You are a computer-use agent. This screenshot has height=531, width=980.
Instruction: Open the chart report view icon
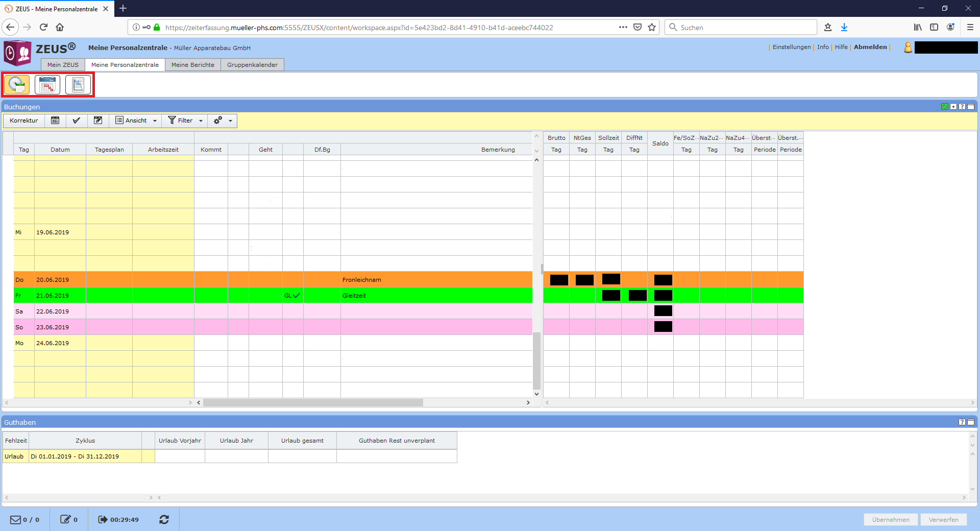point(78,85)
